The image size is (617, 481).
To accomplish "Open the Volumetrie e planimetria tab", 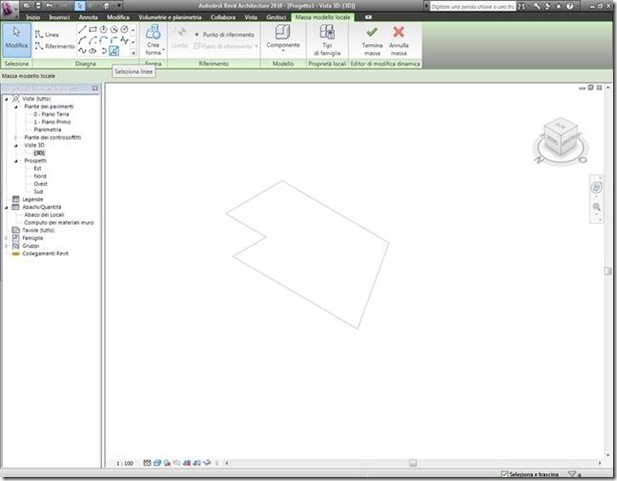I will tap(170, 17).
